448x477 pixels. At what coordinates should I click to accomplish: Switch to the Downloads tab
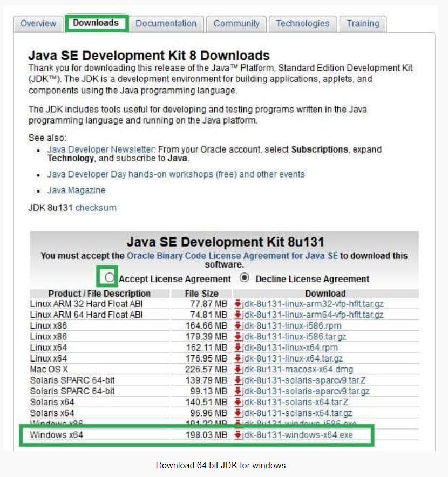tap(96, 23)
